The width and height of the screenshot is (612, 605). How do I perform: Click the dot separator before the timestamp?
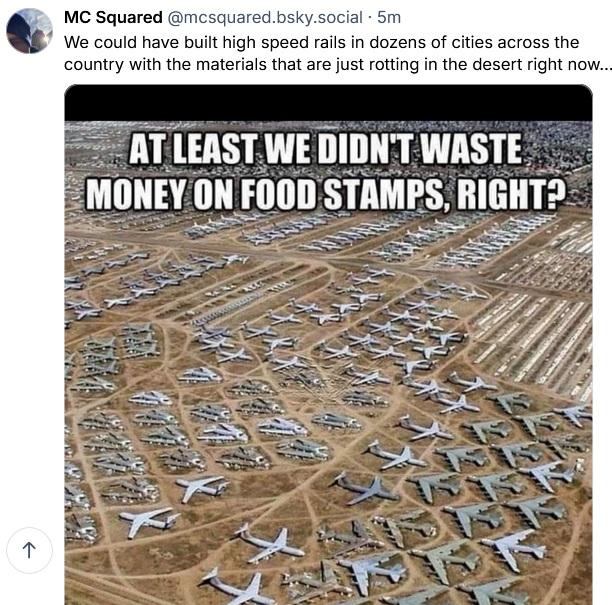pyautogui.click(x=368, y=17)
